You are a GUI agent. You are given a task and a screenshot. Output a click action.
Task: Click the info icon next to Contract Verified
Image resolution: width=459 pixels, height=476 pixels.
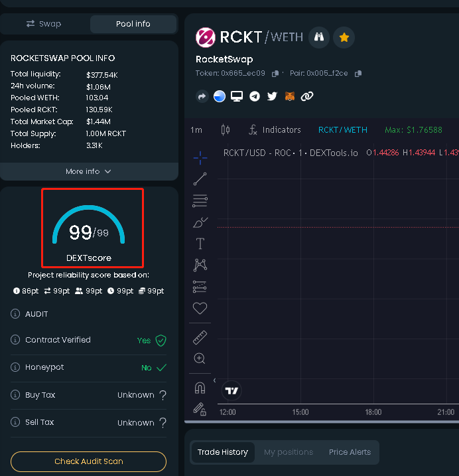(15, 340)
